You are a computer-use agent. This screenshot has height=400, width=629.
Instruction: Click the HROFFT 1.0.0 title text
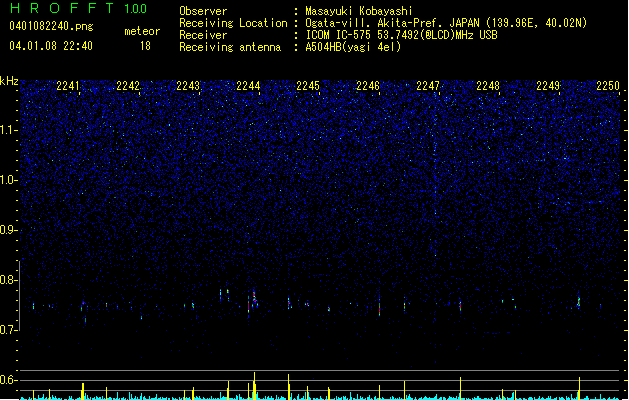[78, 8]
